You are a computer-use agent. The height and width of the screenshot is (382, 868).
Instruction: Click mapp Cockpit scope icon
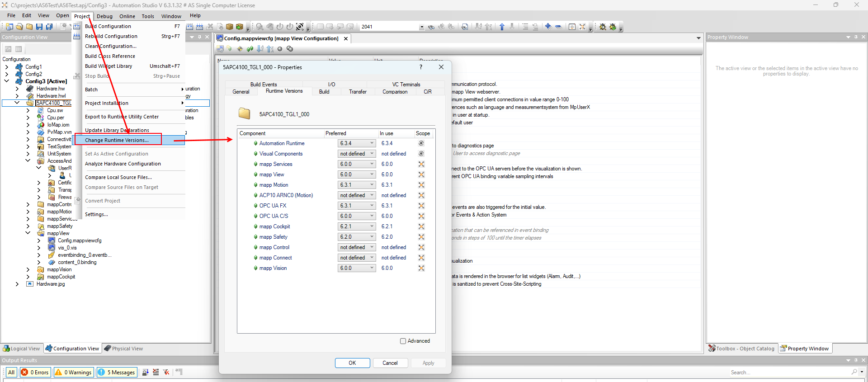click(x=421, y=226)
